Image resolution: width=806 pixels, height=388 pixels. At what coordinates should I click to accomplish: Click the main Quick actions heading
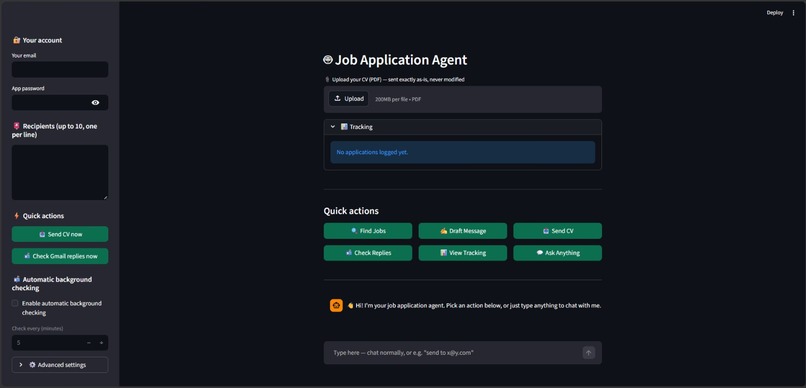click(351, 211)
